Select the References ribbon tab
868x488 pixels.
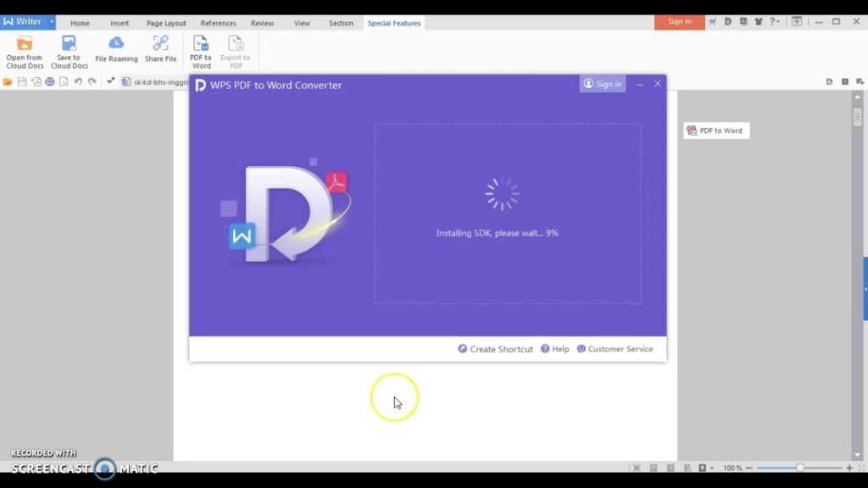(218, 23)
